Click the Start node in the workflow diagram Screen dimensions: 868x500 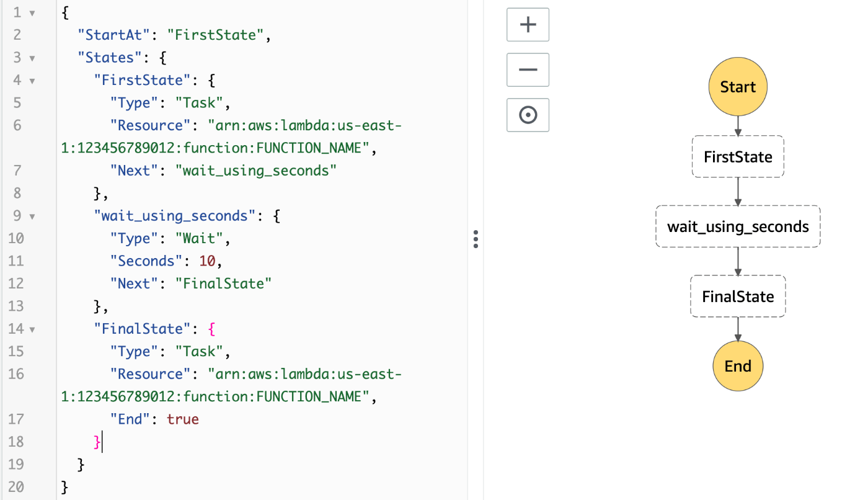[x=738, y=87]
